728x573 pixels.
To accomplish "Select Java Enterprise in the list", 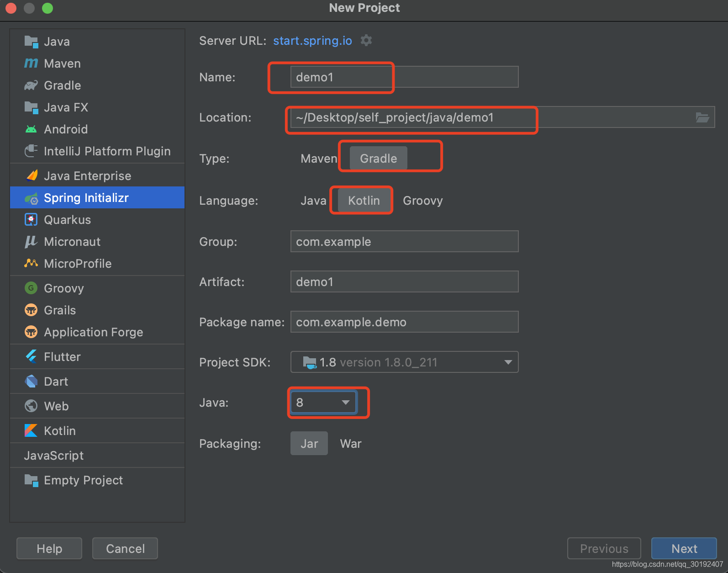I will (97, 176).
